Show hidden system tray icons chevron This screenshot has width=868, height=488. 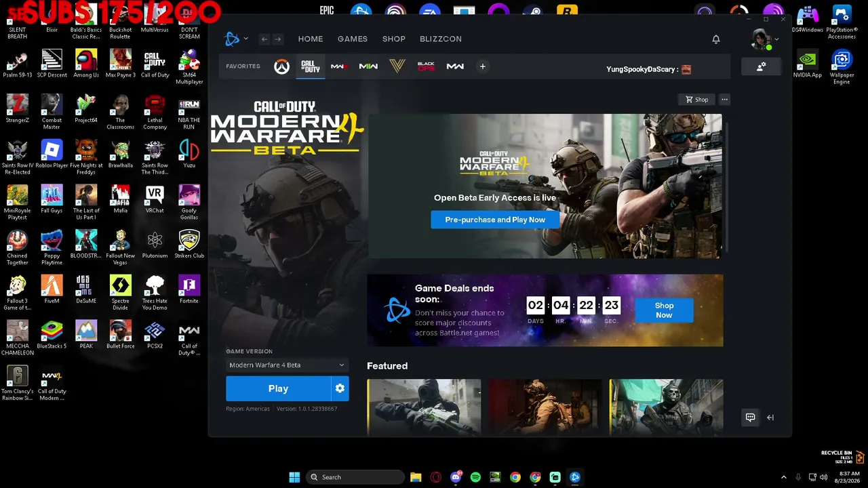tap(783, 477)
